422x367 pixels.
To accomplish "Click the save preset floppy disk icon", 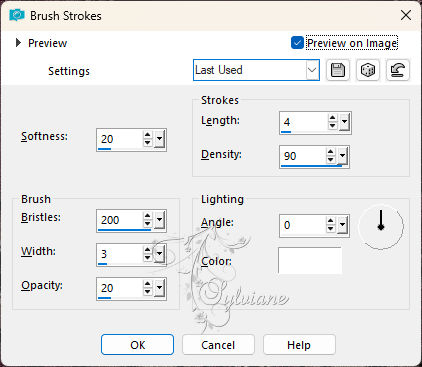I will tap(338, 70).
